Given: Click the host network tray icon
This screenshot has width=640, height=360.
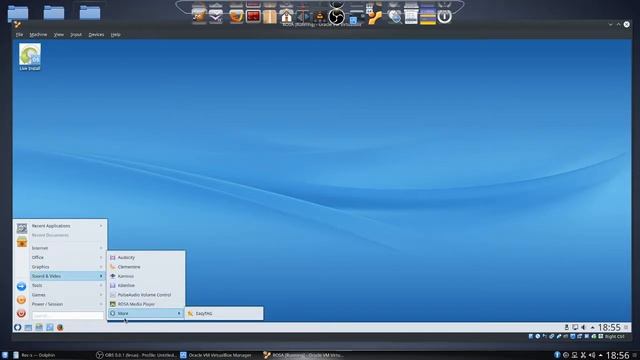Looking at the screenshot, I should (575, 355).
